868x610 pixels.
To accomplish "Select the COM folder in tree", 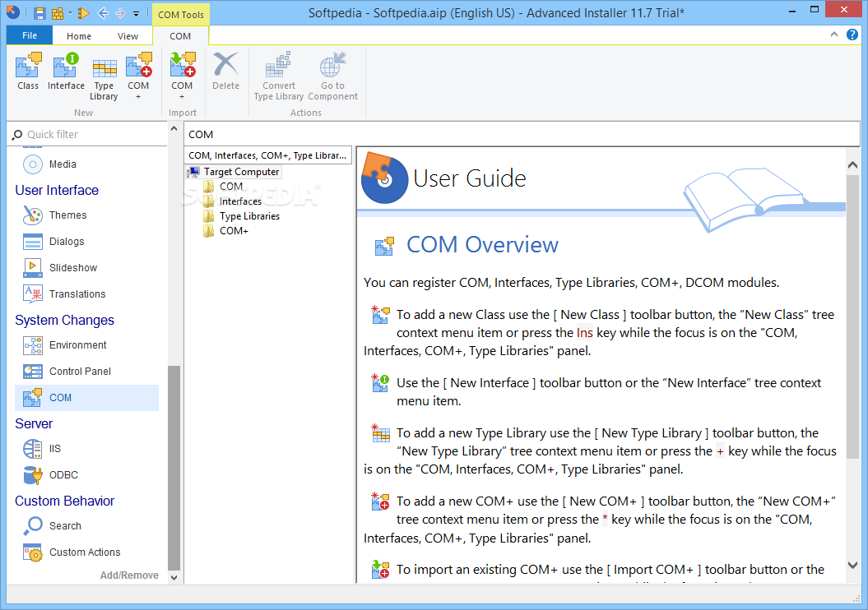I will pyautogui.click(x=231, y=187).
